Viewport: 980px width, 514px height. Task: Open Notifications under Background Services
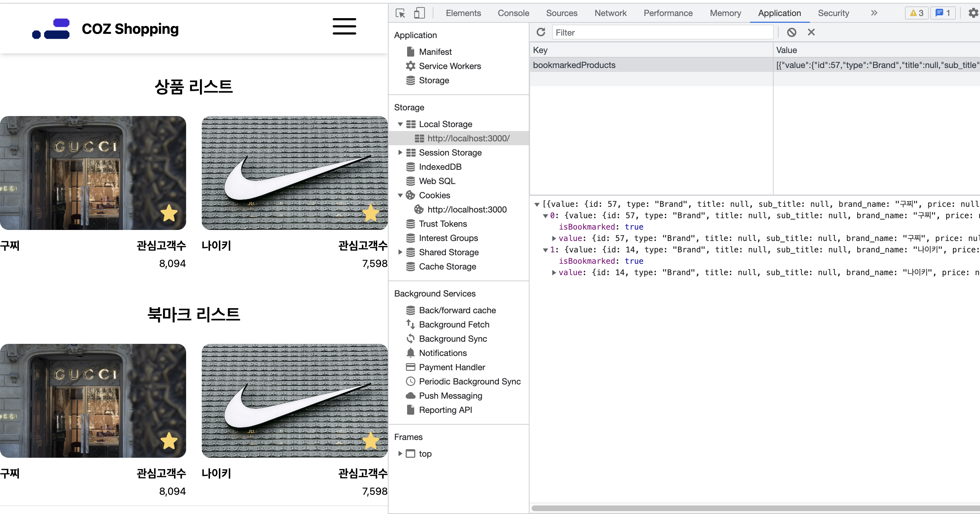[x=442, y=353]
